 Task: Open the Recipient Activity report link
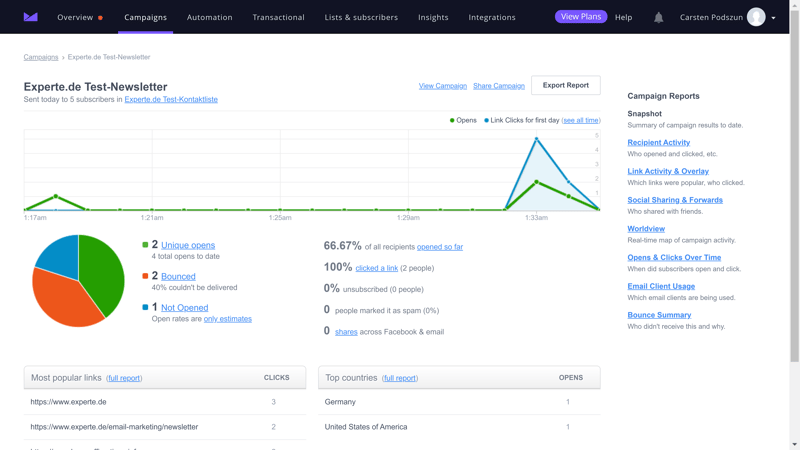click(658, 142)
